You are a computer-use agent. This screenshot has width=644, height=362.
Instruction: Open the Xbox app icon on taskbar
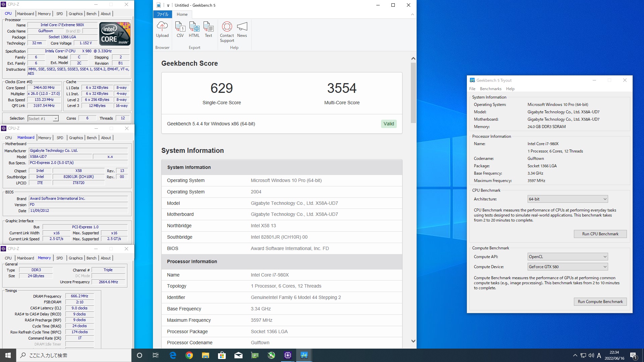coord(271,355)
